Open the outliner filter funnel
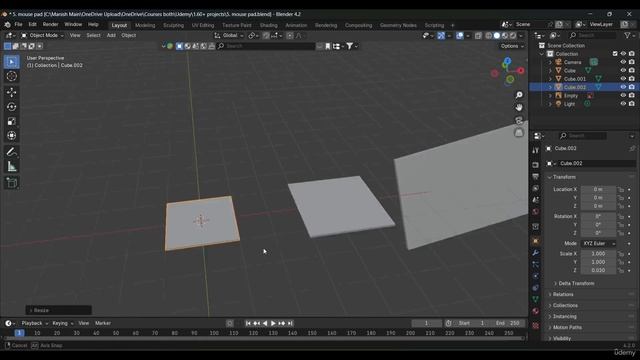Image resolution: width=640 pixels, height=360 pixels. [627, 36]
